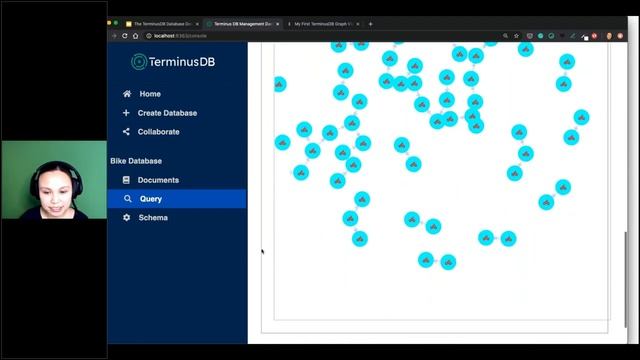640x360 pixels.
Task: Close the Terminus DB Management tab
Action: (278, 24)
